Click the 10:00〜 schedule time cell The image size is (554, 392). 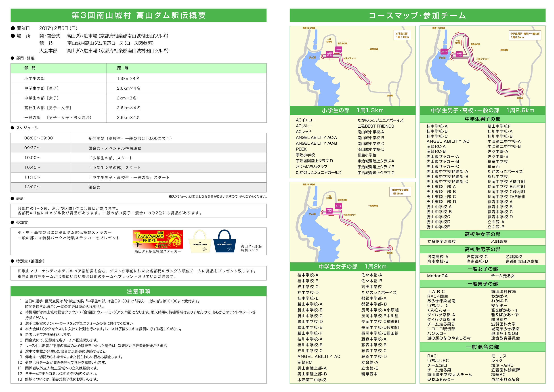(x=32, y=158)
